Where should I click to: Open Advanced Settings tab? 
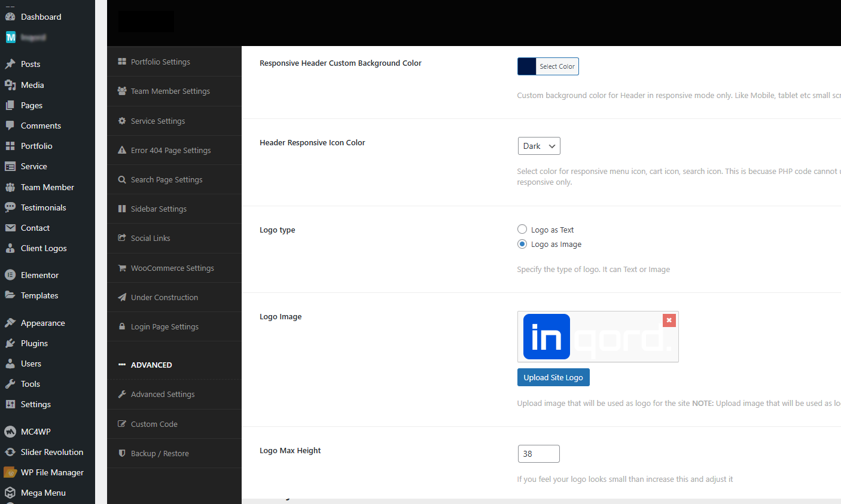[x=174, y=394]
